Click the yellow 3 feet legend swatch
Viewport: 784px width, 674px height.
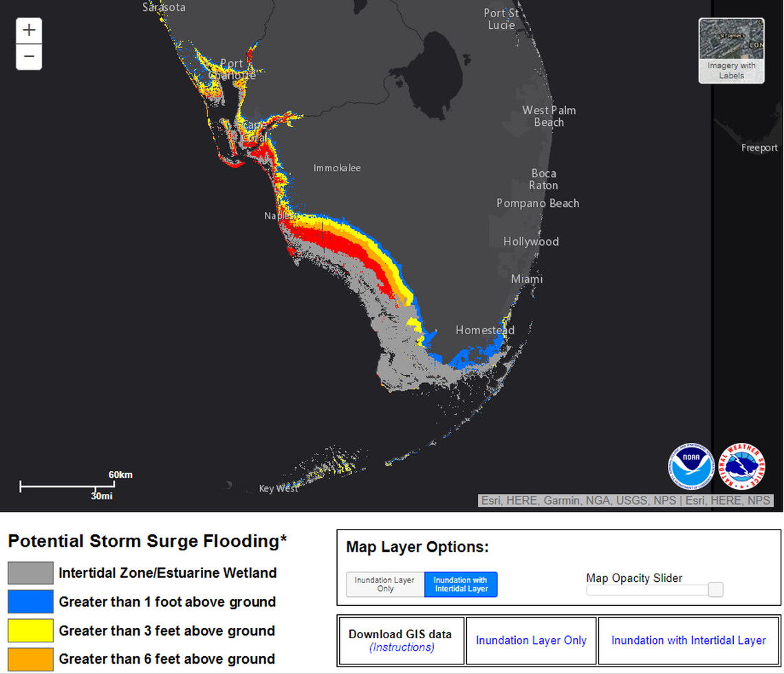click(x=30, y=631)
